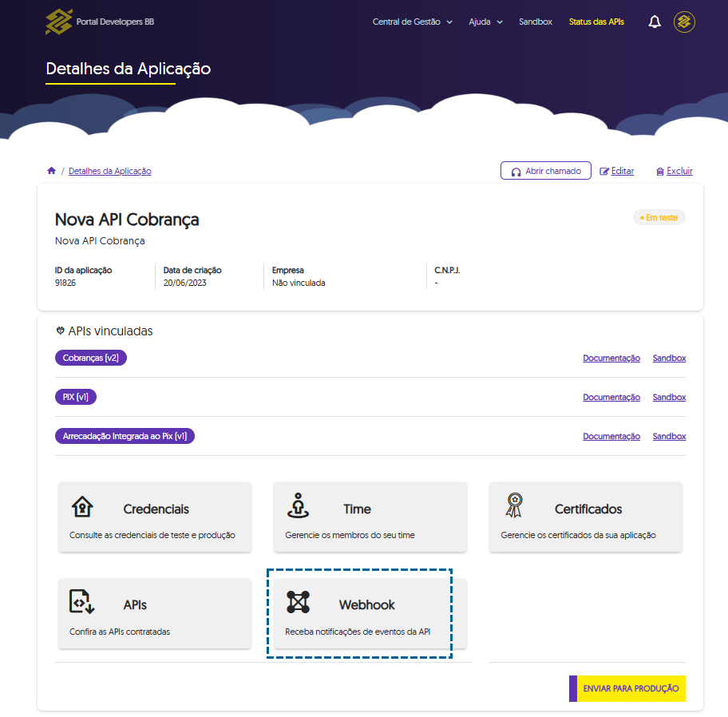Click the Cobranças [v2] tag

91,358
